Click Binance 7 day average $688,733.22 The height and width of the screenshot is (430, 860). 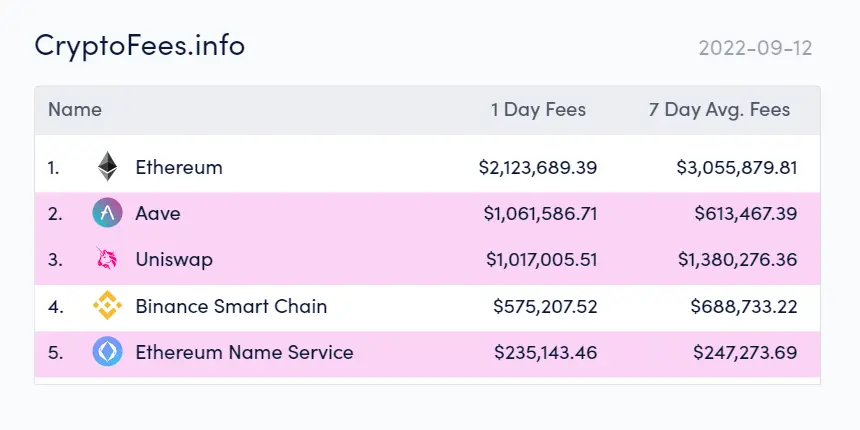pos(744,306)
